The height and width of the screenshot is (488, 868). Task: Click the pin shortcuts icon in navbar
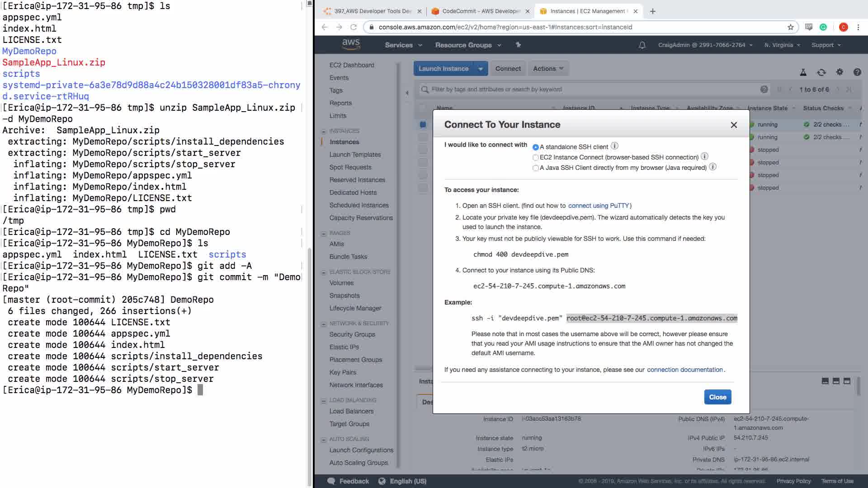point(518,45)
